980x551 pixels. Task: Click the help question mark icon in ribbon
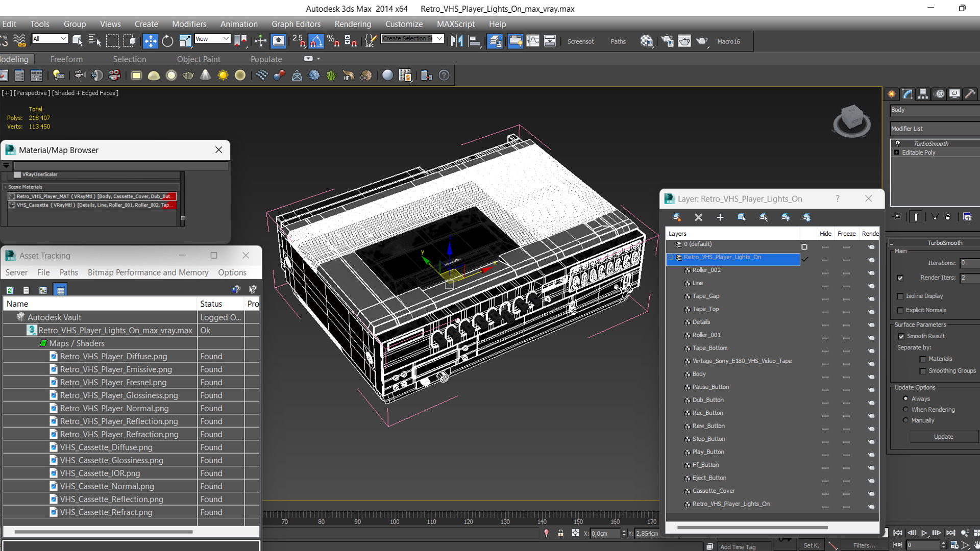point(445,76)
